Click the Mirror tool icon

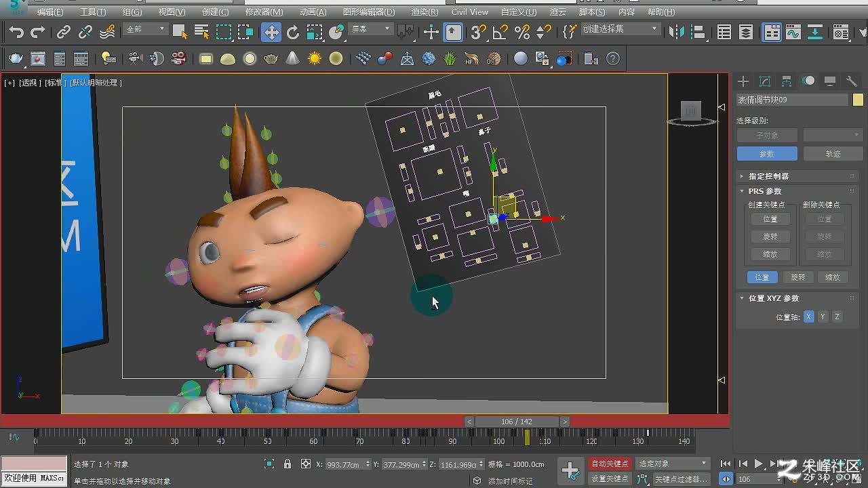676,32
